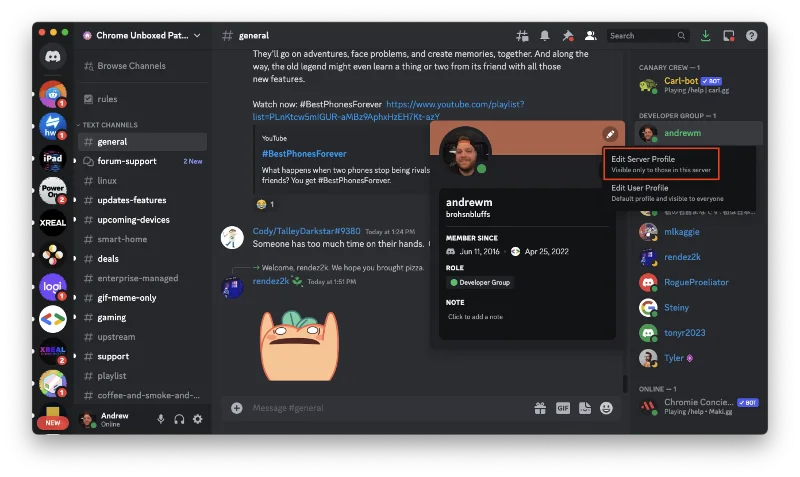
Task: Open the gif-meme-only channel
Action: click(x=142, y=298)
